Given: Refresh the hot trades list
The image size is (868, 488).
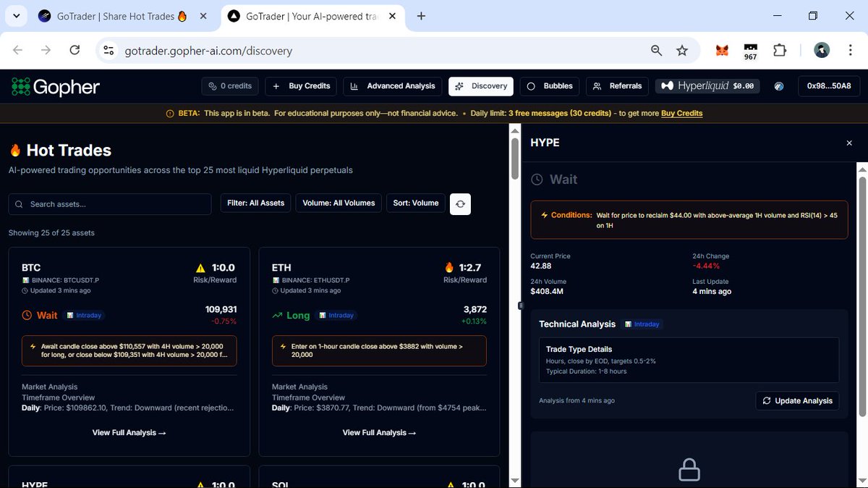Looking at the screenshot, I should click(461, 204).
